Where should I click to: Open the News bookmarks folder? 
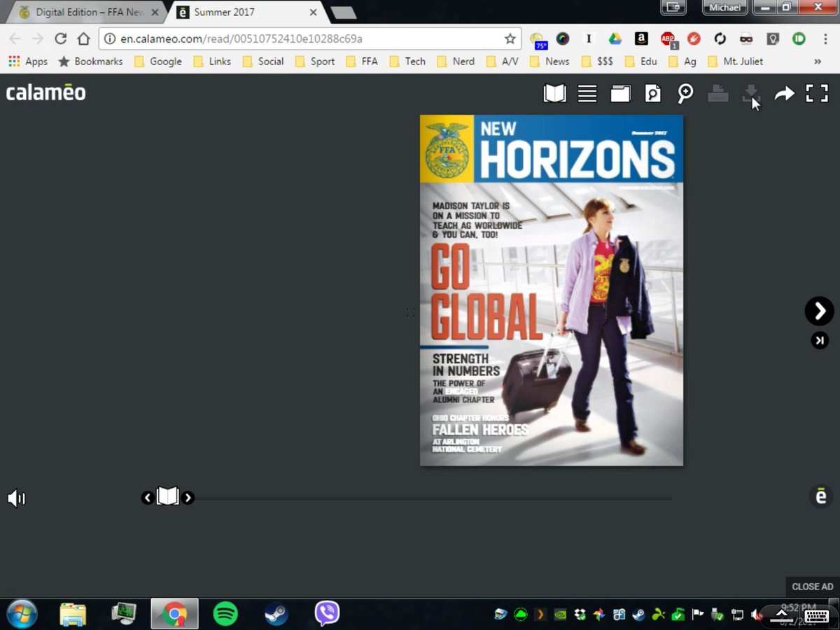(549, 62)
